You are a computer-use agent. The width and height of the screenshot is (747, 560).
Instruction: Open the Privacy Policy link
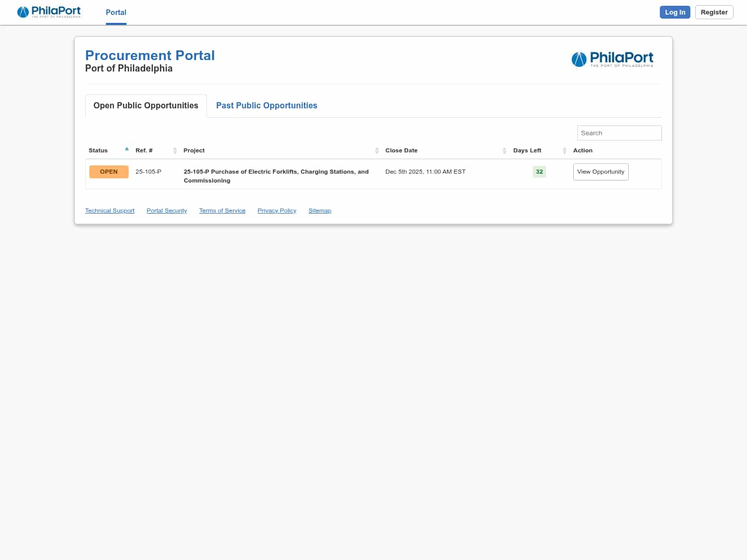coord(276,211)
